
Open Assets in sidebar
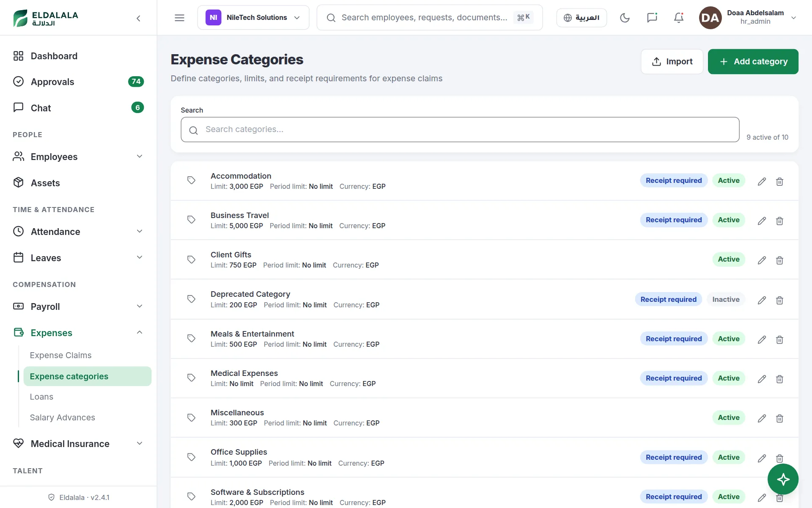point(78,183)
